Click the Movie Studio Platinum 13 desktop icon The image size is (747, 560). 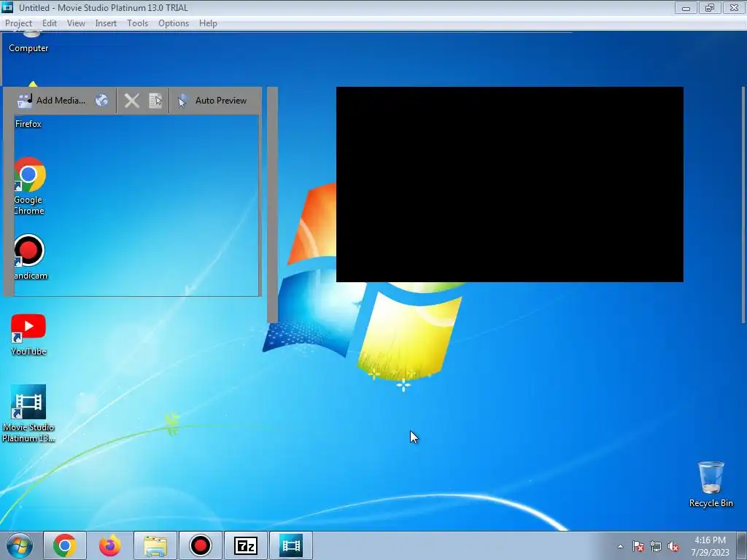click(x=28, y=413)
